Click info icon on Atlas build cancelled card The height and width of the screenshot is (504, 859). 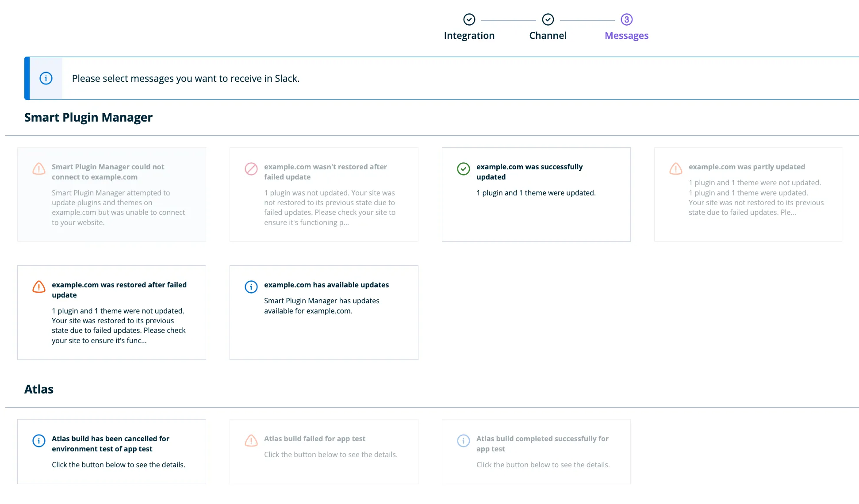[39, 441]
